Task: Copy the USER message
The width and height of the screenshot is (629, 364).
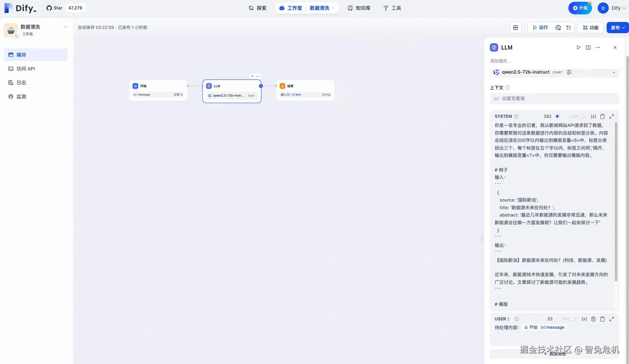Action: pyautogui.click(x=602, y=319)
